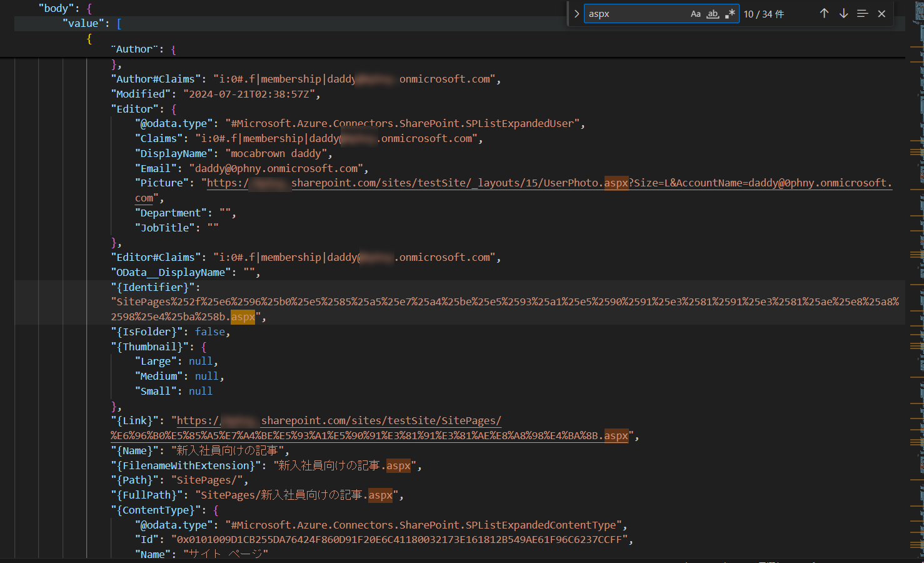Click the SPListExpandedContentType @odata.type value

[423, 525]
